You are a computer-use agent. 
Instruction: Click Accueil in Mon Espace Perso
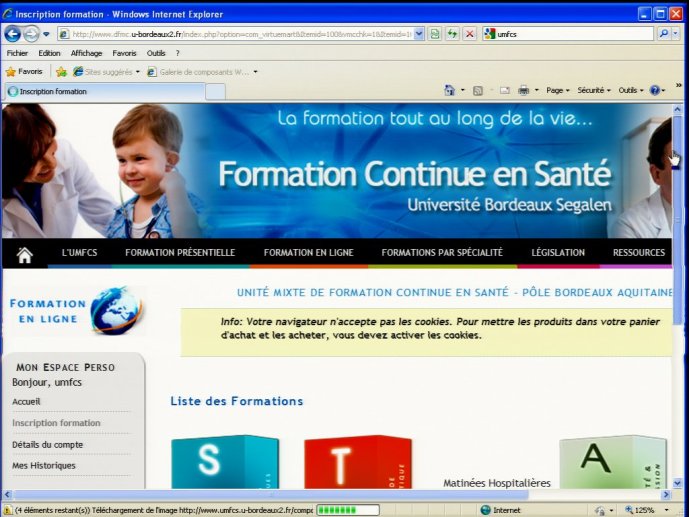tap(26, 401)
